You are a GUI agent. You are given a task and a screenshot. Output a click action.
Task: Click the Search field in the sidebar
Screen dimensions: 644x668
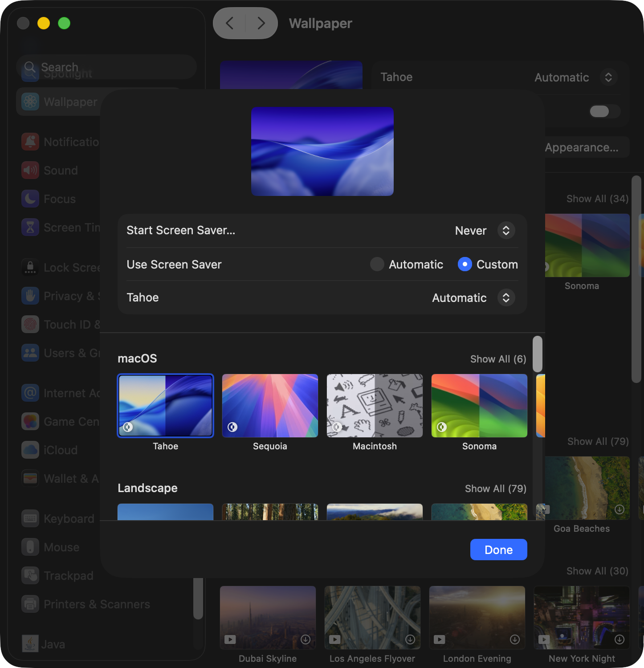click(107, 67)
